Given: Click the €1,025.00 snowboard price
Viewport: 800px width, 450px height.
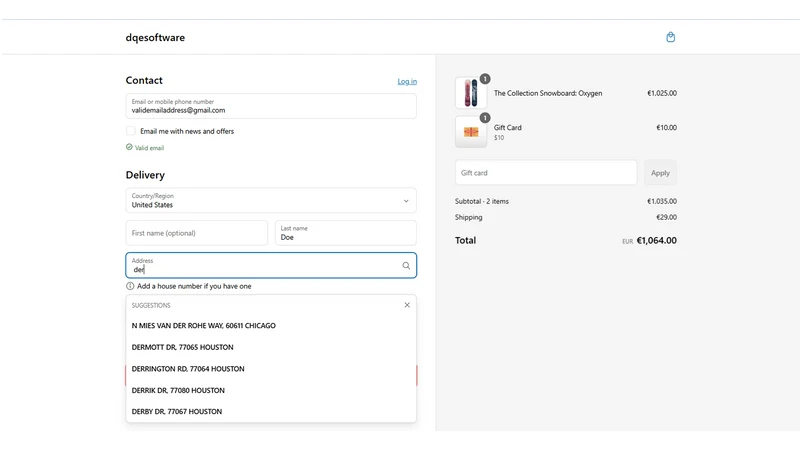Looking at the screenshot, I should pos(662,93).
